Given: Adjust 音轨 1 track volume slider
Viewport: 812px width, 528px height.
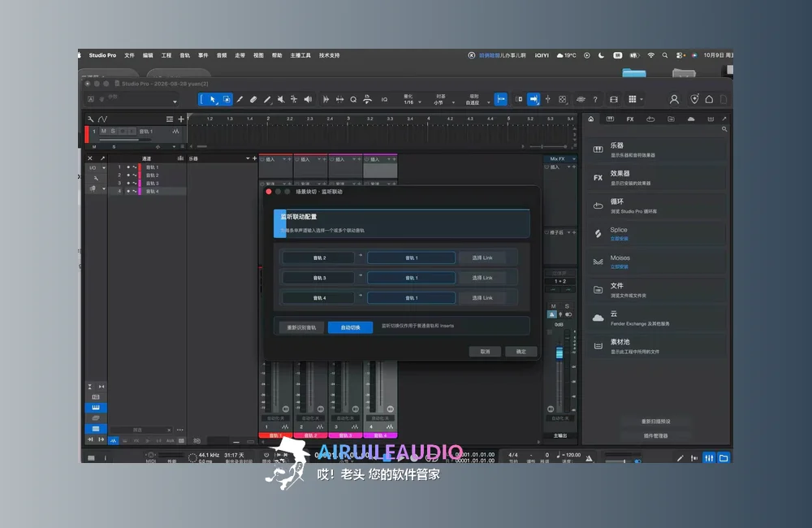Looking at the screenshot, I should click(125, 140).
